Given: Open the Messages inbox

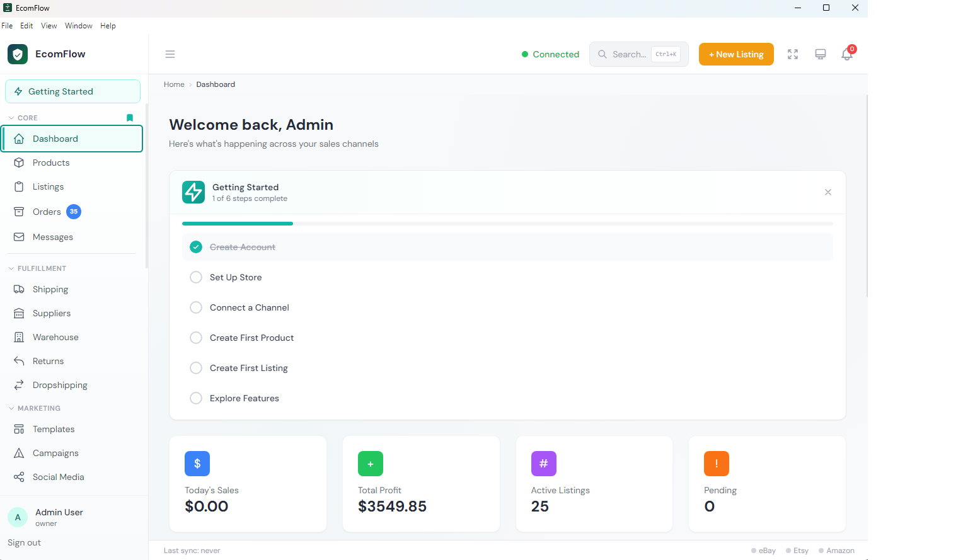Looking at the screenshot, I should [x=53, y=237].
